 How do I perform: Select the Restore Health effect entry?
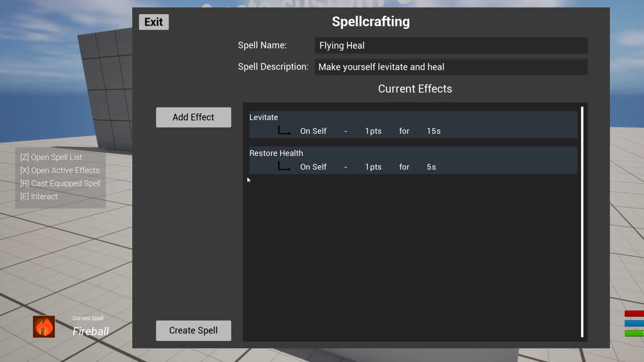(413, 160)
